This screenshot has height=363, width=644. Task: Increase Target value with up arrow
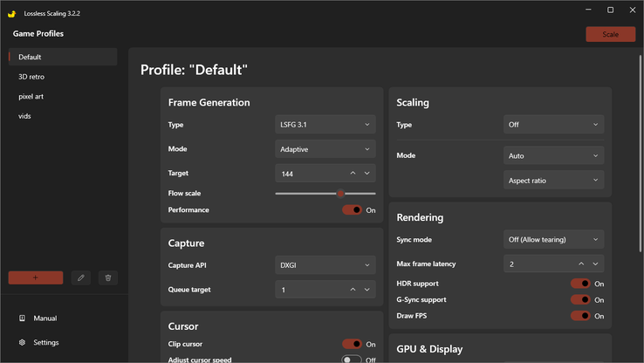pos(353,174)
